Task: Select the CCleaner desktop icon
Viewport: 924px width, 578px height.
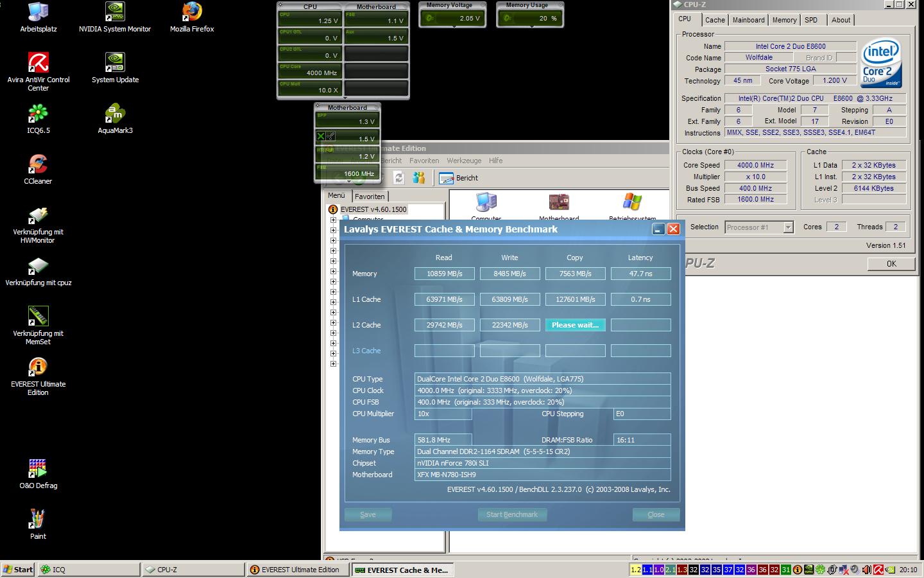Action: [38, 170]
